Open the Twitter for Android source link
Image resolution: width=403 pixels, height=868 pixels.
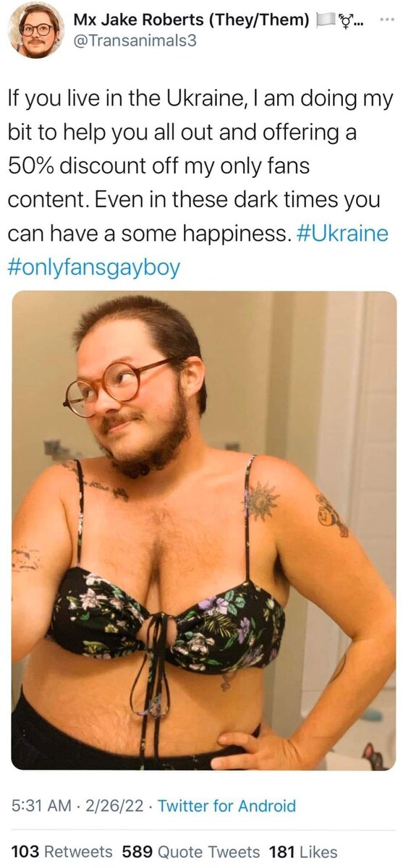(226, 806)
